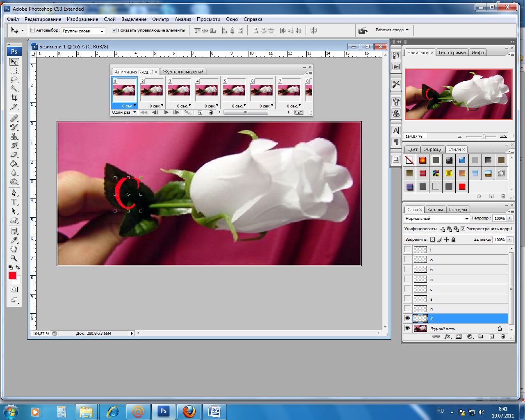Image resolution: width=525 pixels, height=420 pixels.
Task: Select animation frame 4 thumbnail
Action: click(206, 91)
